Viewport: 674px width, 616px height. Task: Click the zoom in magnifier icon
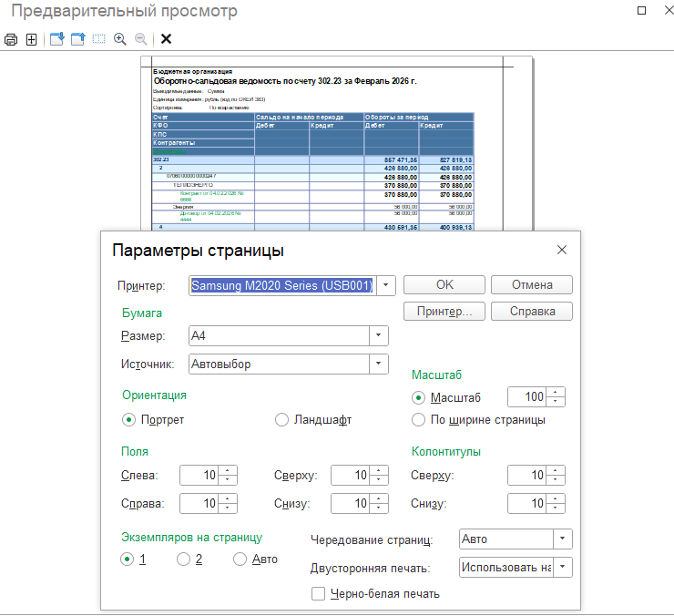point(120,39)
